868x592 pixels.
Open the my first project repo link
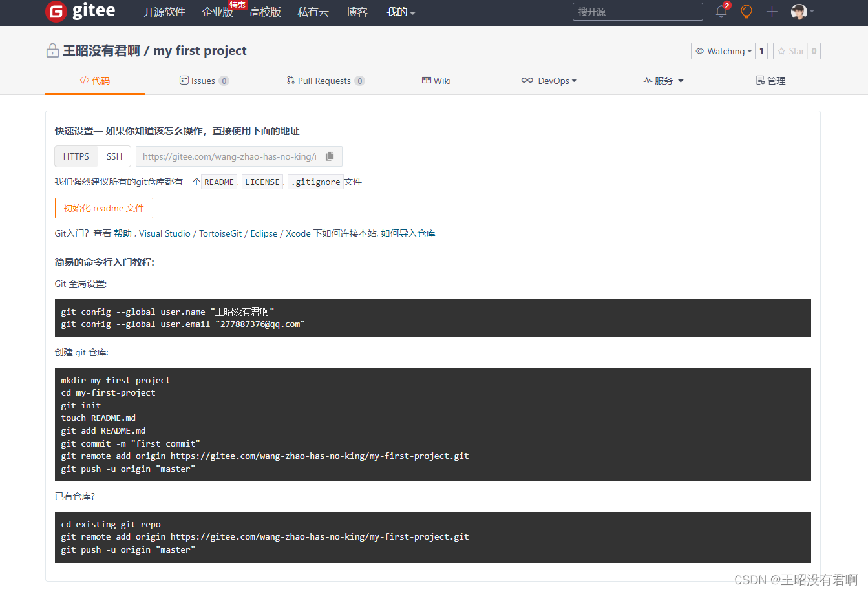200,50
